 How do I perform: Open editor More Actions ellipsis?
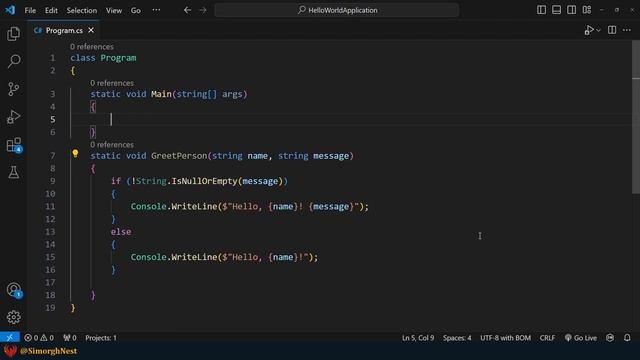click(627, 30)
